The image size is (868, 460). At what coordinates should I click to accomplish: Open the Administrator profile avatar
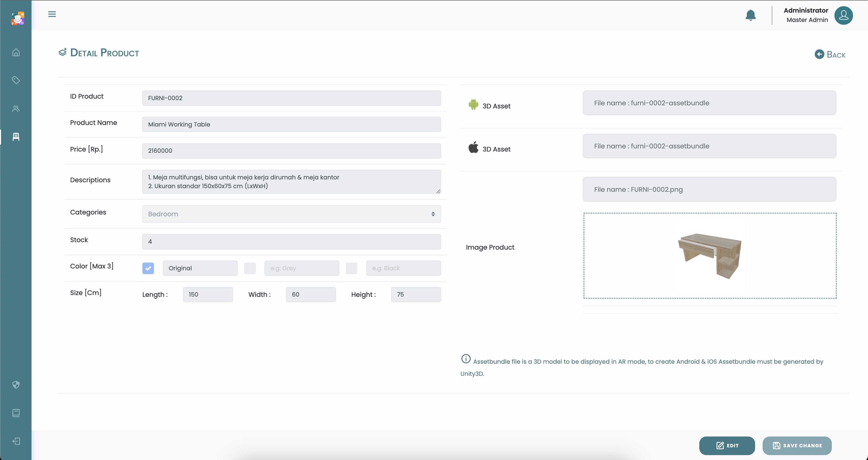[843, 15]
